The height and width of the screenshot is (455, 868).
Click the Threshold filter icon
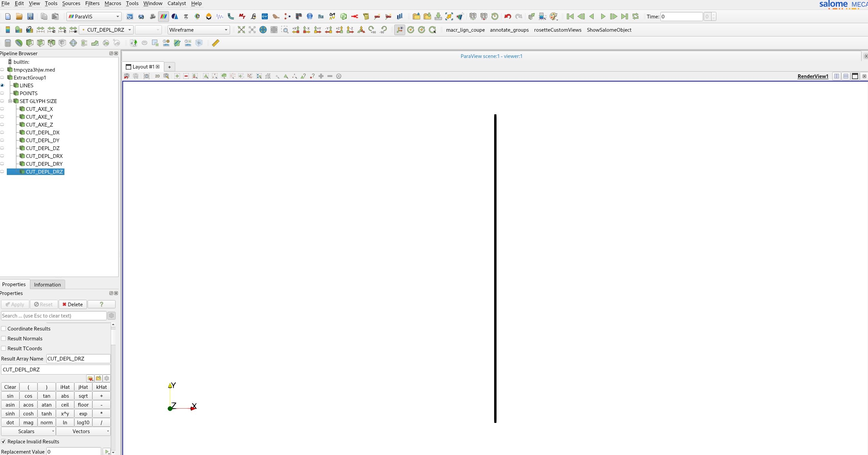pyautogui.click(x=51, y=43)
